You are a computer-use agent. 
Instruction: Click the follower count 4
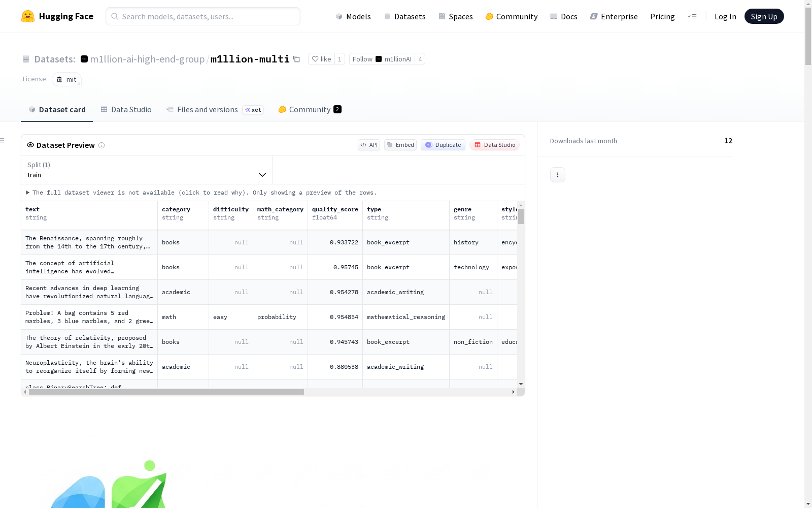click(x=420, y=59)
